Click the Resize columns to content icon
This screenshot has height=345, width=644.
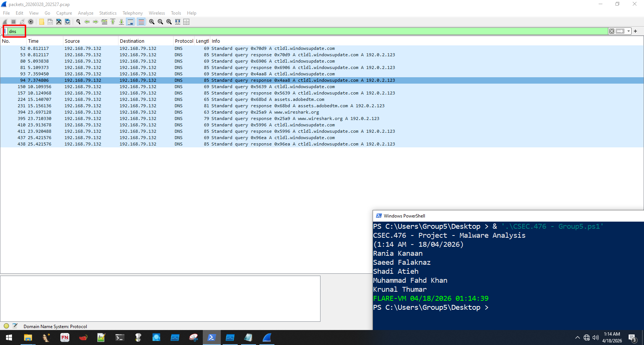click(178, 22)
